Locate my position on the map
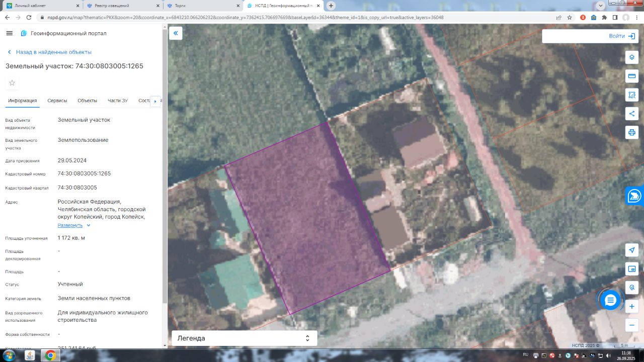This screenshot has height=362, width=644. point(632,250)
